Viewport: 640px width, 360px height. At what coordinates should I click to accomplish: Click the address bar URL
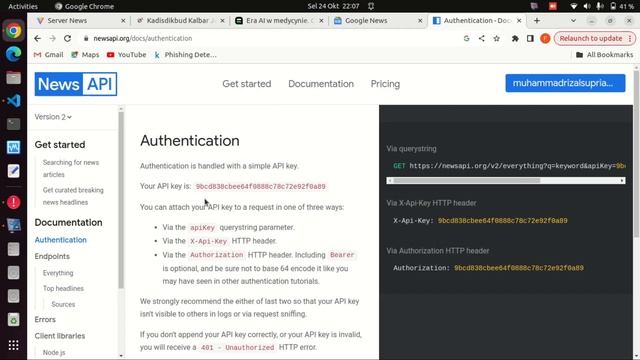click(142, 38)
